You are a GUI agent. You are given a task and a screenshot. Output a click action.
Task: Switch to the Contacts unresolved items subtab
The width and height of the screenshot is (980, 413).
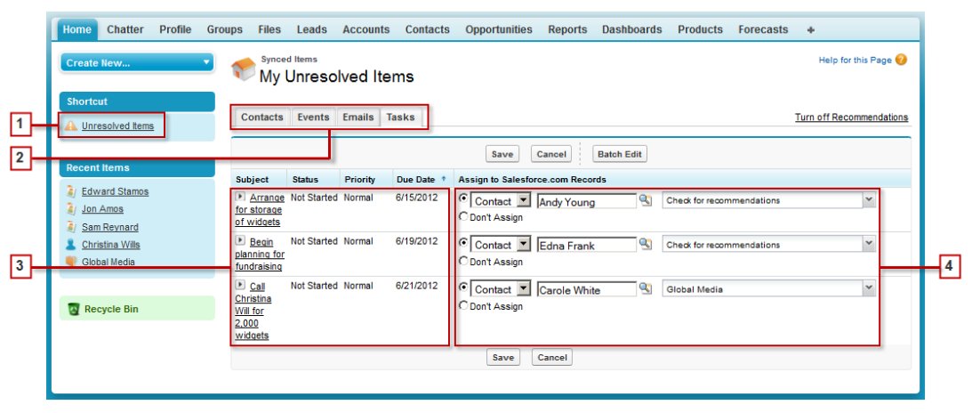[262, 117]
